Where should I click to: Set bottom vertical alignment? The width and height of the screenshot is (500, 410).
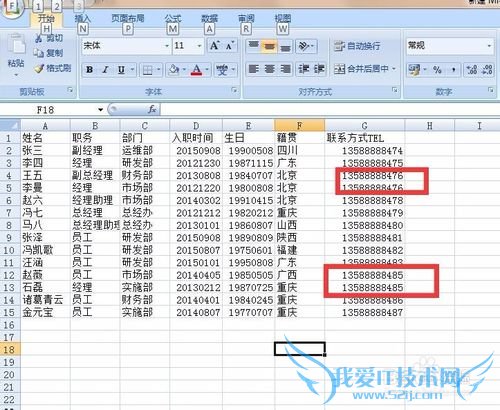click(285, 46)
